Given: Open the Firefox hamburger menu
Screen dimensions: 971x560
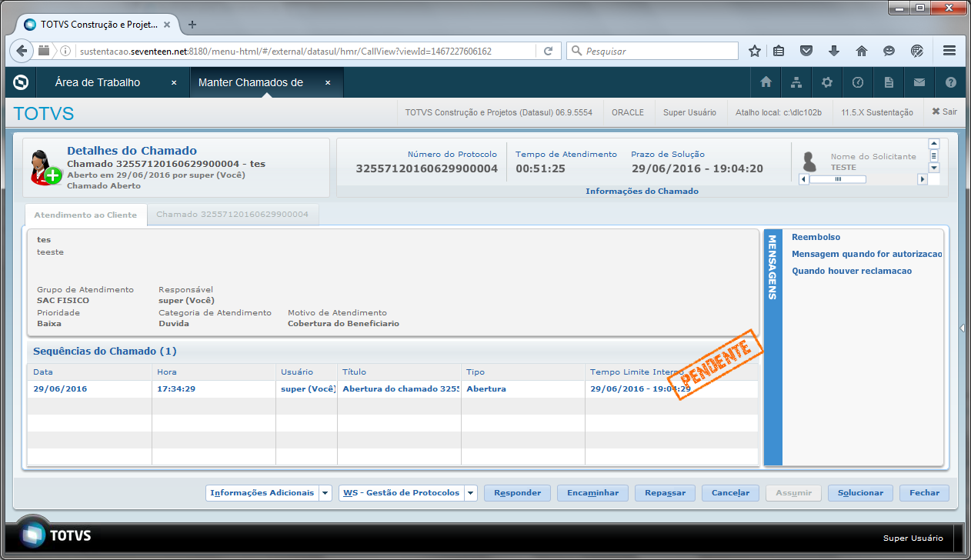Looking at the screenshot, I should coord(949,51).
